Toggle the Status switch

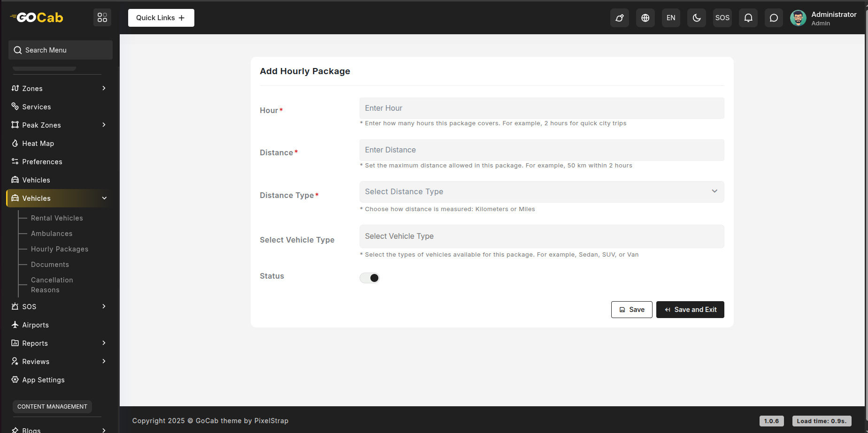[369, 278]
